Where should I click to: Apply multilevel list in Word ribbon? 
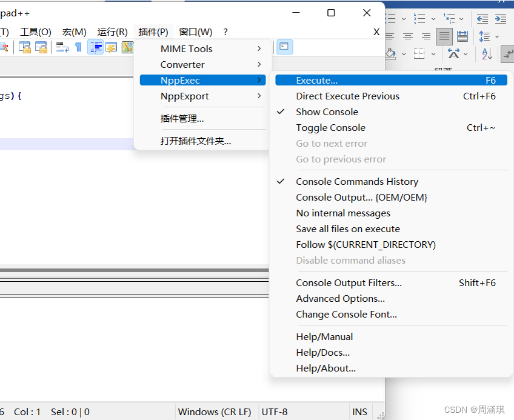click(x=449, y=19)
